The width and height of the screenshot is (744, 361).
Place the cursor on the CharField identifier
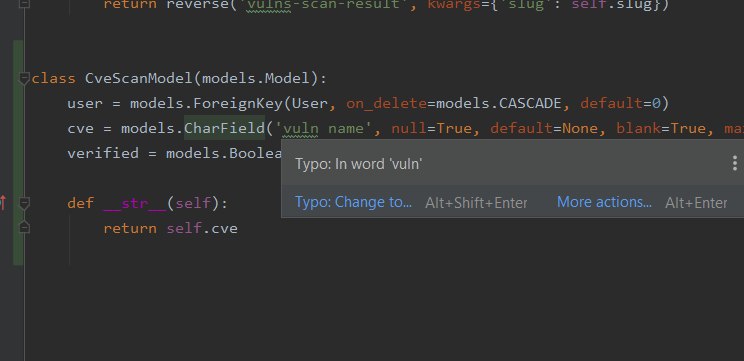click(224, 129)
